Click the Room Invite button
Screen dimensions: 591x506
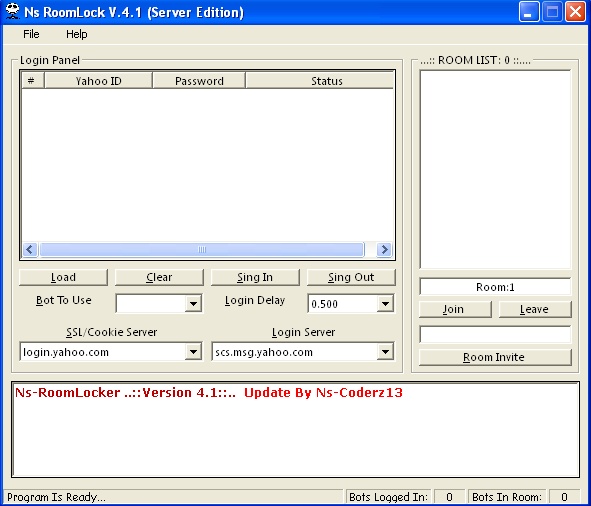pyautogui.click(x=495, y=357)
